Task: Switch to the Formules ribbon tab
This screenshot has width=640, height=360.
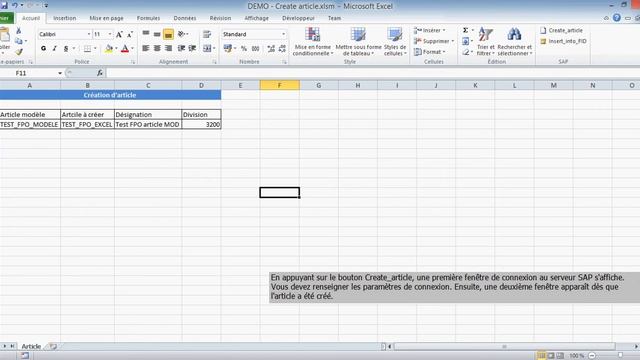Action: tap(148, 18)
